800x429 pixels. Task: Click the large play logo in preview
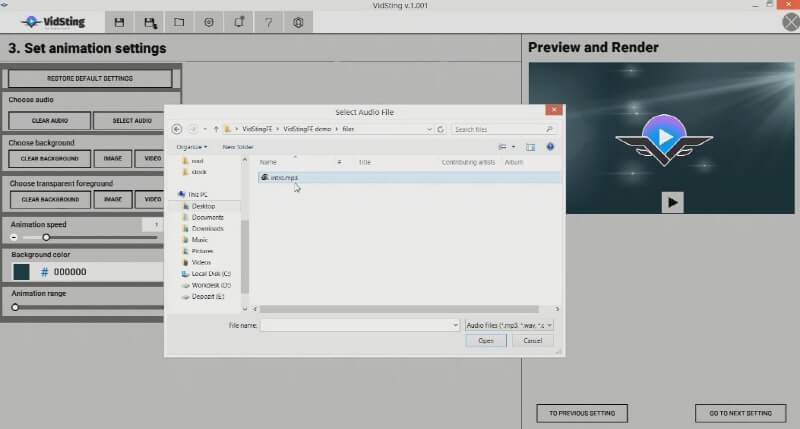(x=664, y=139)
